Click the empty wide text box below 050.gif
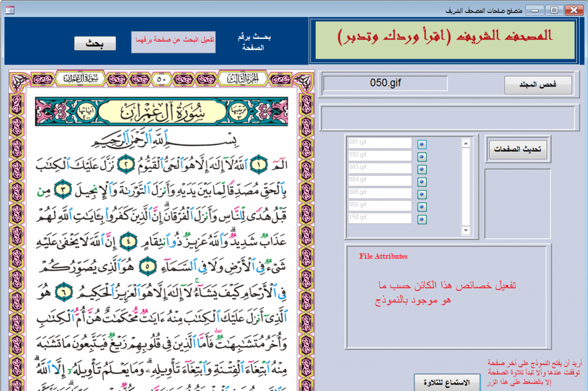 [x=447, y=118]
